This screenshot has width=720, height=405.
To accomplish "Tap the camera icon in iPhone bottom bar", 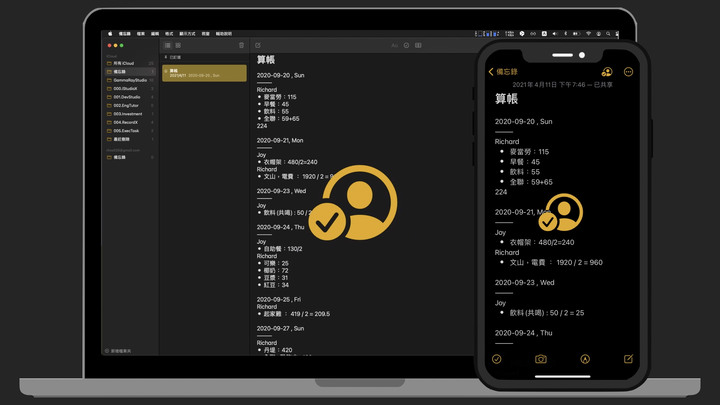I will click(541, 359).
